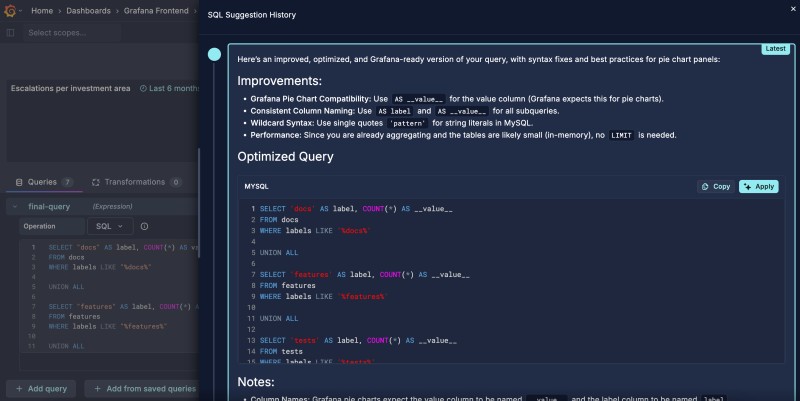
Task: Apply the suggested SQL query
Action: 758,186
